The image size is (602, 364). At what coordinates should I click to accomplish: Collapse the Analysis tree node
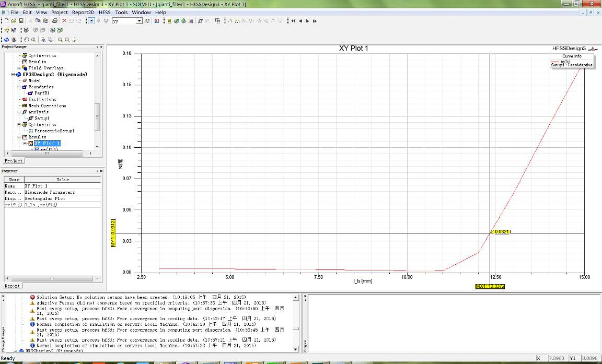point(19,112)
